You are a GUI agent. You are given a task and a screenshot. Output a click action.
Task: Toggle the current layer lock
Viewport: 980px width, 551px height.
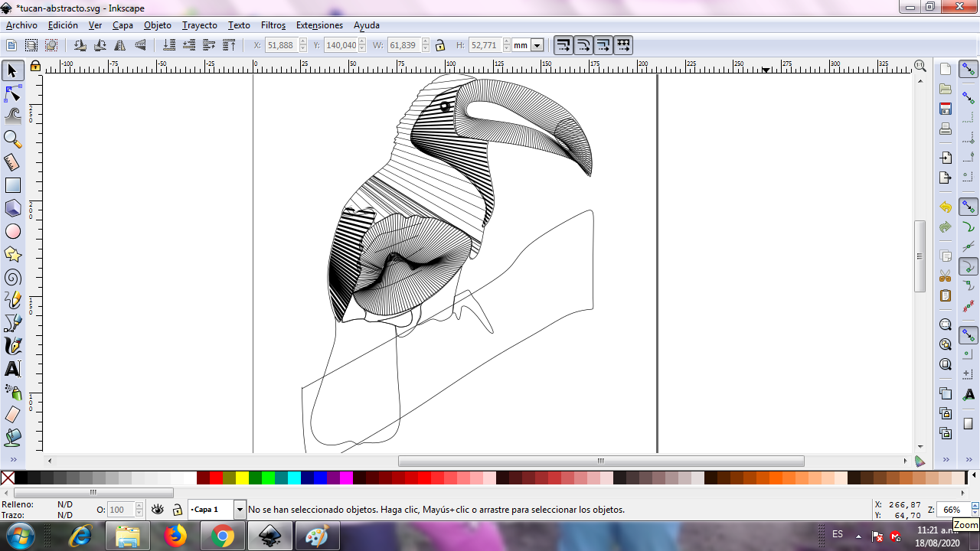coord(177,510)
